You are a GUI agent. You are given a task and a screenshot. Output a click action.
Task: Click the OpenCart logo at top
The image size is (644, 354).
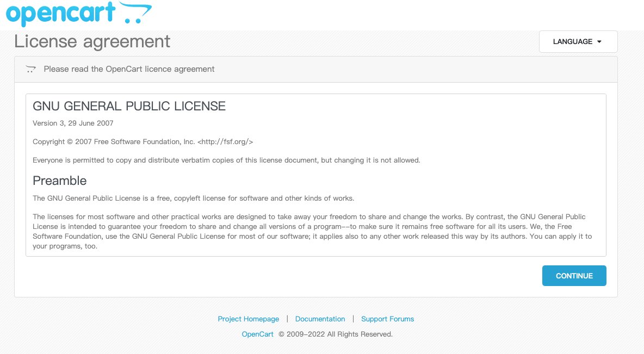[x=79, y=14]
